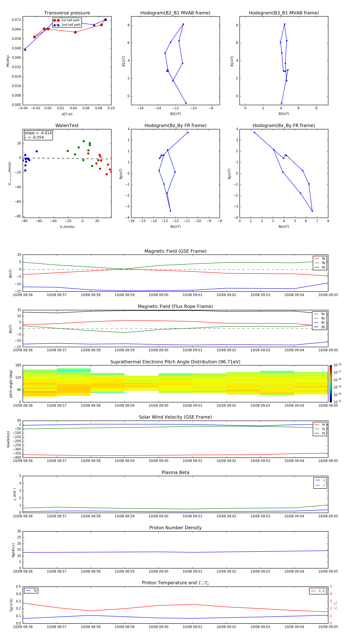
Task: Click the "Bz(nT)" x-axis label
Action: [x=175, y=227]
